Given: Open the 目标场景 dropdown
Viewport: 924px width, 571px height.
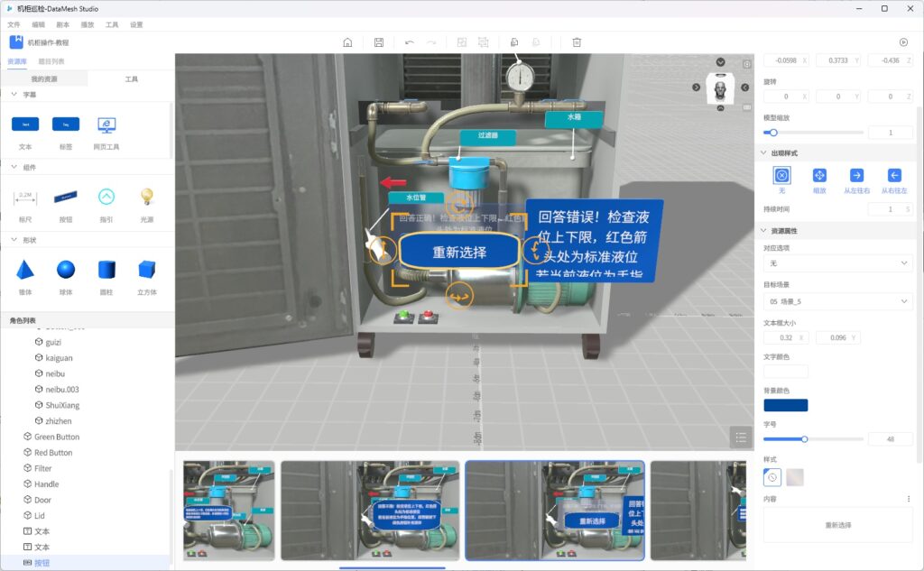Looking at the screenshot, I should 837,301.
